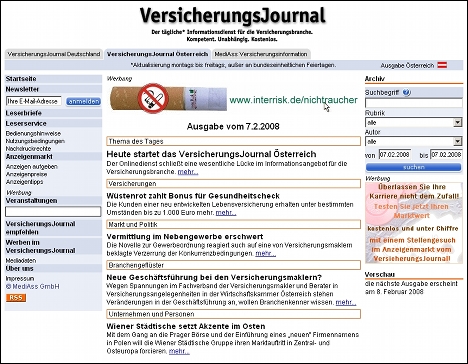468x364 pixels.
Task: Click the Branchengeflüster section bar
Action: 234,265
